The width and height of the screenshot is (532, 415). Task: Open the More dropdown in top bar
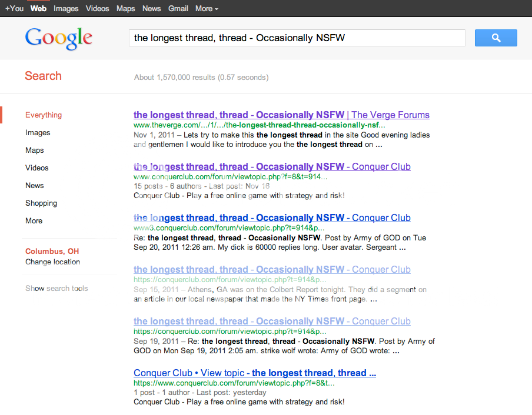pos(207,8)
